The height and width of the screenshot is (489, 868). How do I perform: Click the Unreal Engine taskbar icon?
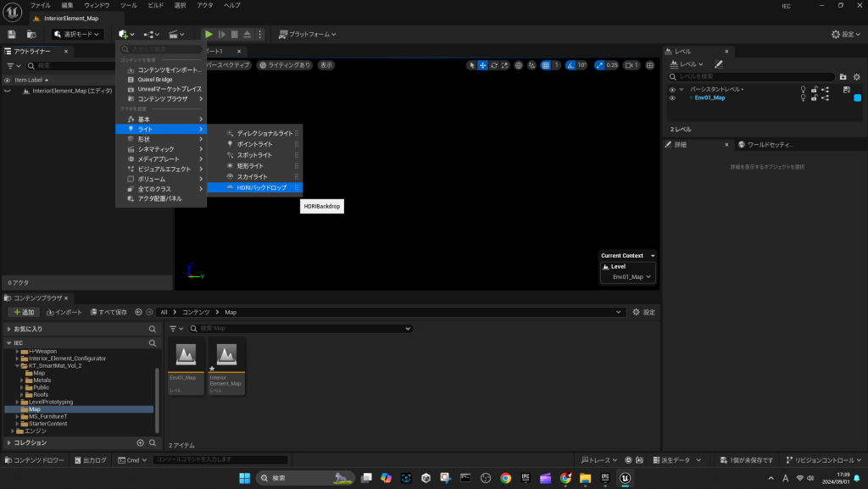[x=625, y=477]
